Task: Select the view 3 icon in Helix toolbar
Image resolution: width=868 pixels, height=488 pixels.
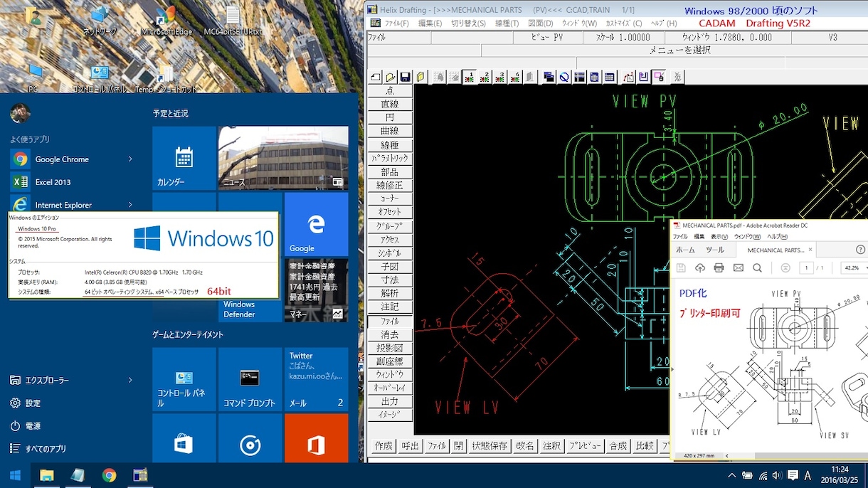Action: coord(500,77)
